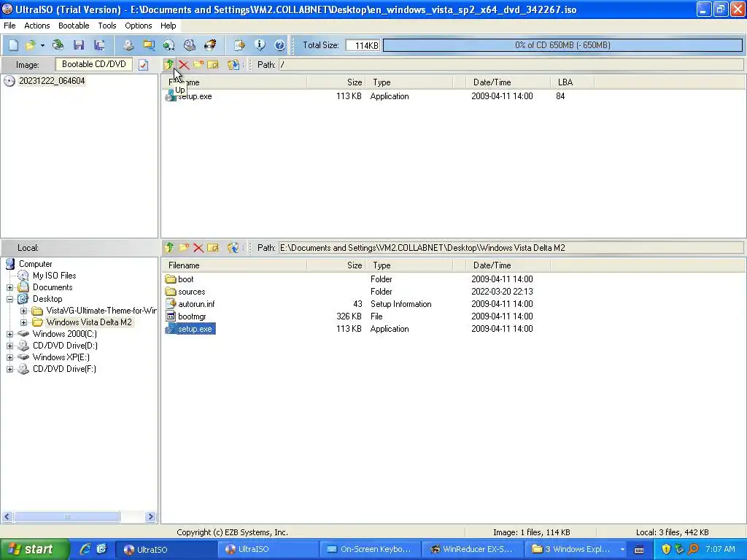
Task: Select the highlighted setup.exe in local list
Action: click(194, 329)
